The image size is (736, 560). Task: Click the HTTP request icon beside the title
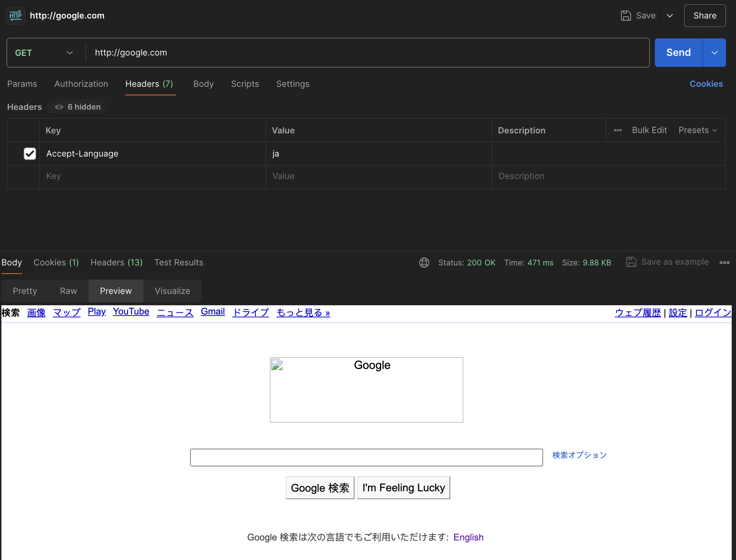[15, 16]
